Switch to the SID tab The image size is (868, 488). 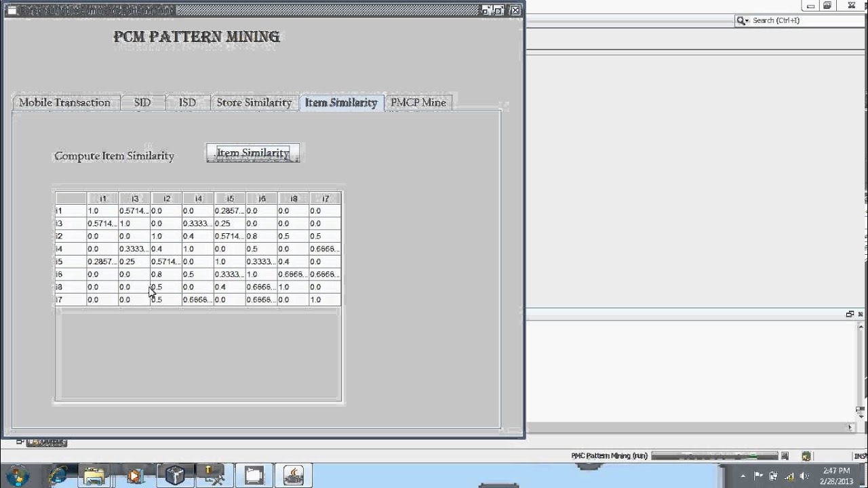142,102
